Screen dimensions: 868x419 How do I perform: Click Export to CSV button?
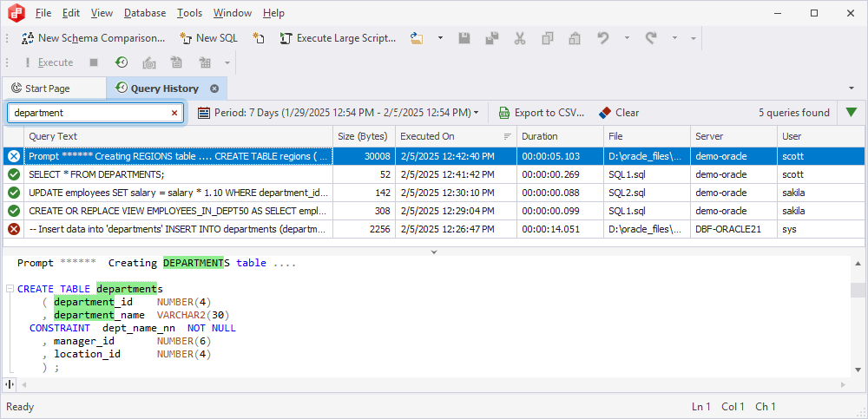tap(541, 113)
